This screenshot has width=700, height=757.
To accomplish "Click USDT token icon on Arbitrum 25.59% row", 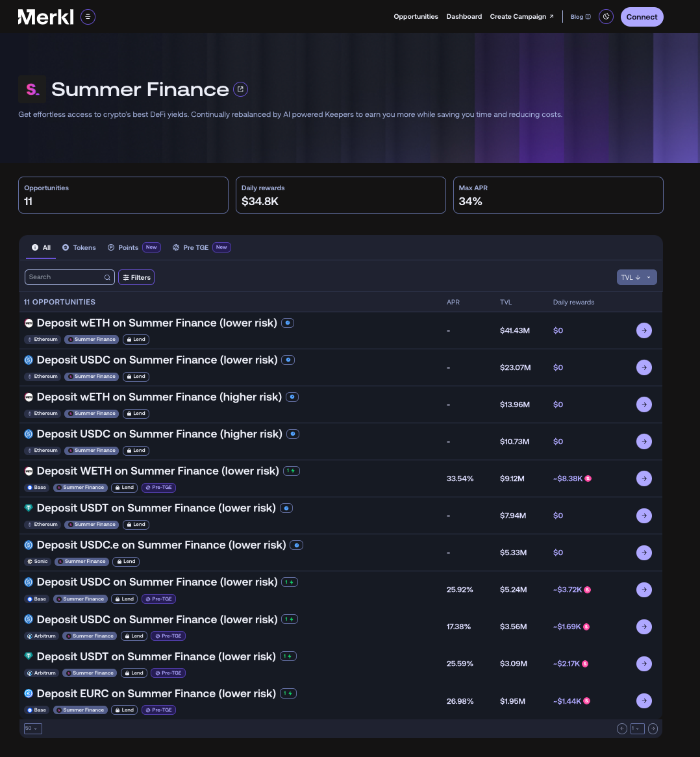I will tap(29, 656).
